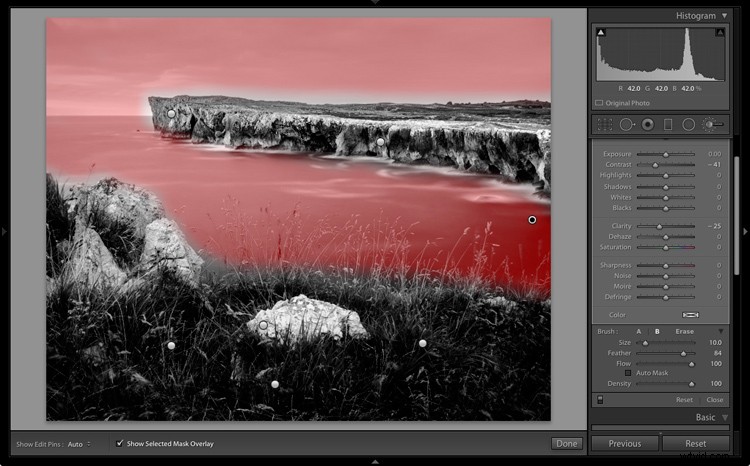Toggle the highlight clipping indicator in histogram

pyautogui.click(x=720, y=33)
